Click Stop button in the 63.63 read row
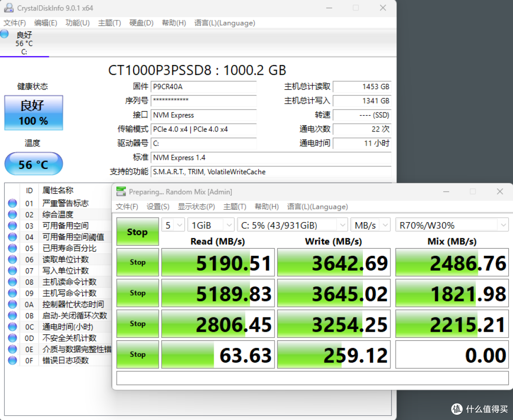The image size is (513, 420). click(x=138, y=355)
